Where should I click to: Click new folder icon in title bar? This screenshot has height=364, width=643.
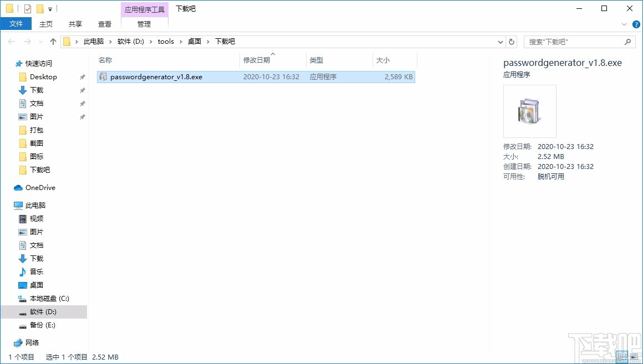click(40, 9)
